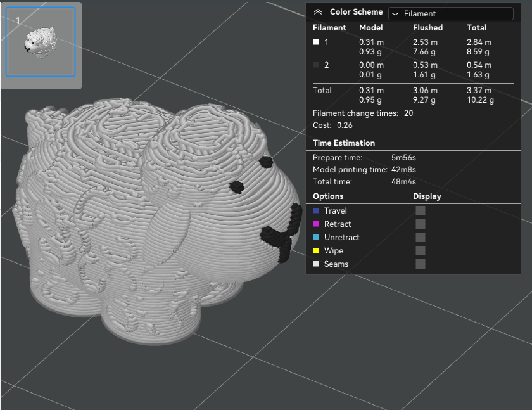Click the total weight value 10.22 g

pyautogui.click(x=481, y=99)
